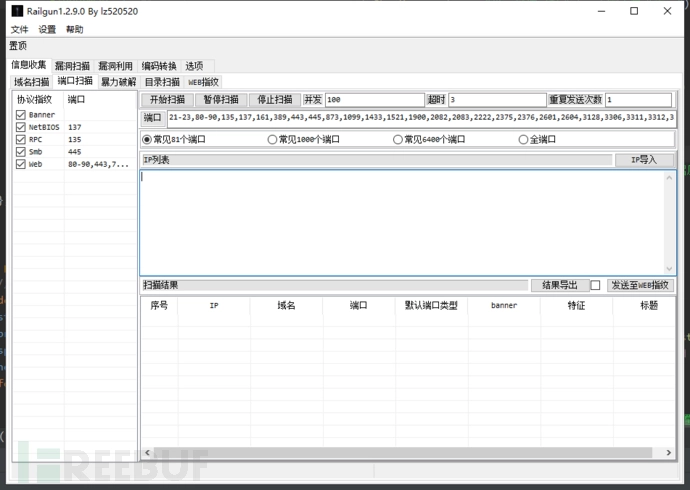Click the IP list scrollbar down arrow
The height and width of the screenshot is (490, 690).
pyautogui.click(x=669, y=268)
